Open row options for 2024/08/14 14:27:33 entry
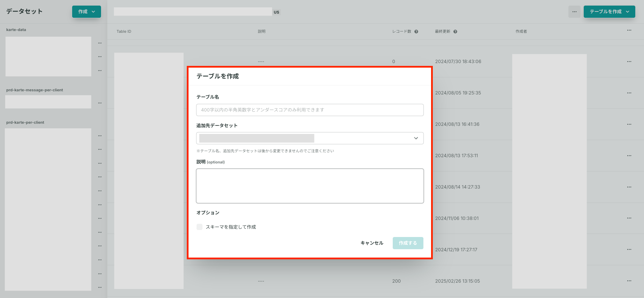Viewport: 644px width, 298px height. (629, 187)
